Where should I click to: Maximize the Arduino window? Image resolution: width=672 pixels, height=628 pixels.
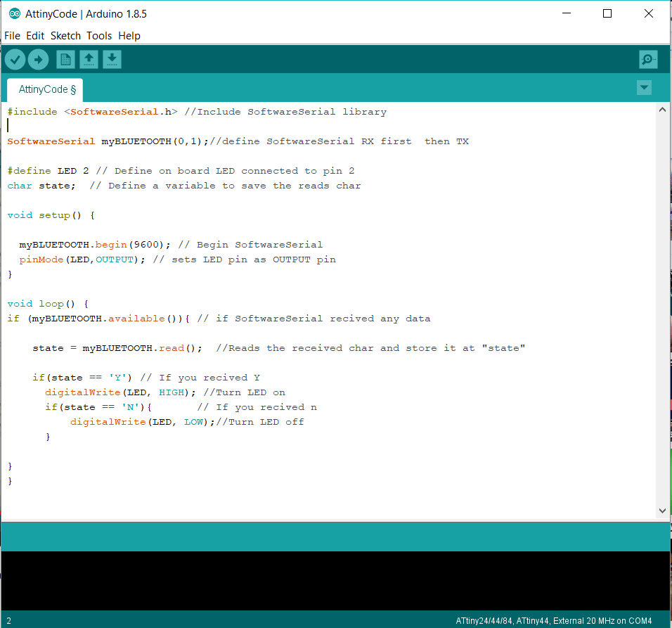point(607,13)
